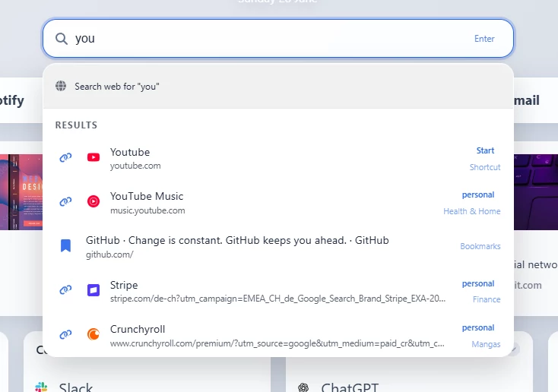Image resolution: width=558 pixels, height=392 pixels.
Task: Click the magnifying glass search icon
Action: (62, 39)
